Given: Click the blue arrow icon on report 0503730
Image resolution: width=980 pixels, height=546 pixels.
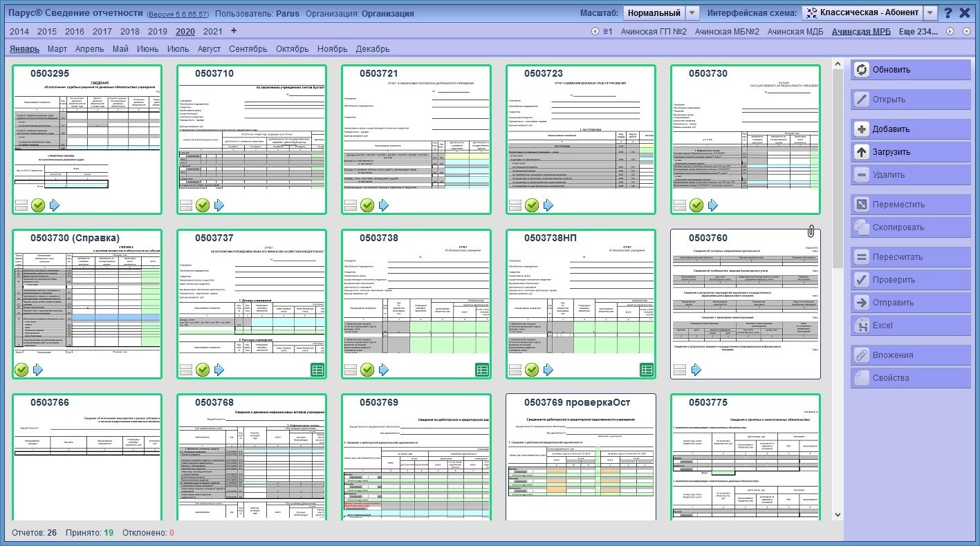Looking at the screenshot, I should [x=713, y=205].
